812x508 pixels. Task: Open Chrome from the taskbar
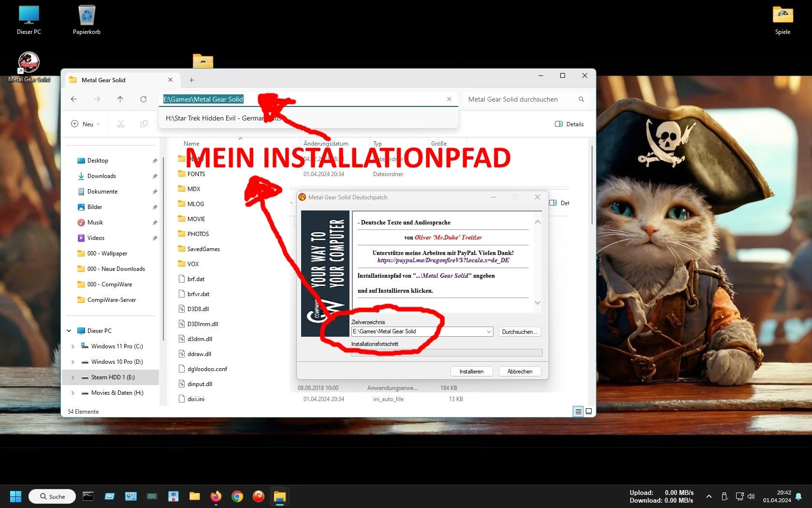tap(237, 496)
